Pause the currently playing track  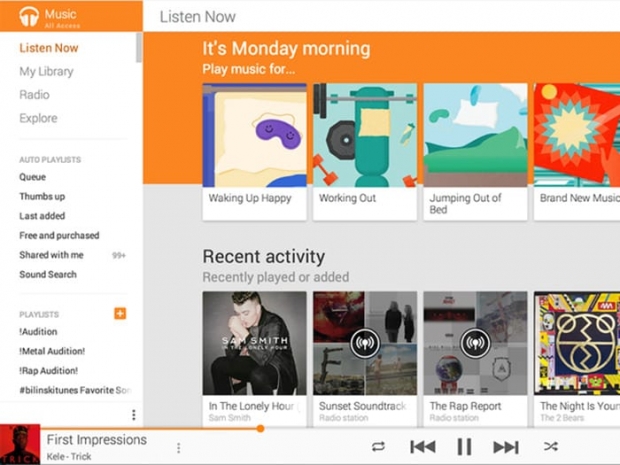(464, 446)
